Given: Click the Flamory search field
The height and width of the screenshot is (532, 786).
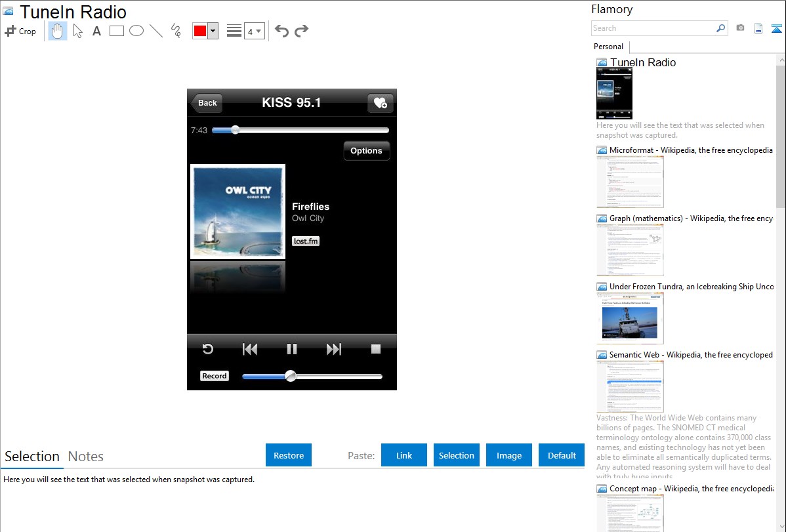Looking at the screenshot, I should 653,28.
